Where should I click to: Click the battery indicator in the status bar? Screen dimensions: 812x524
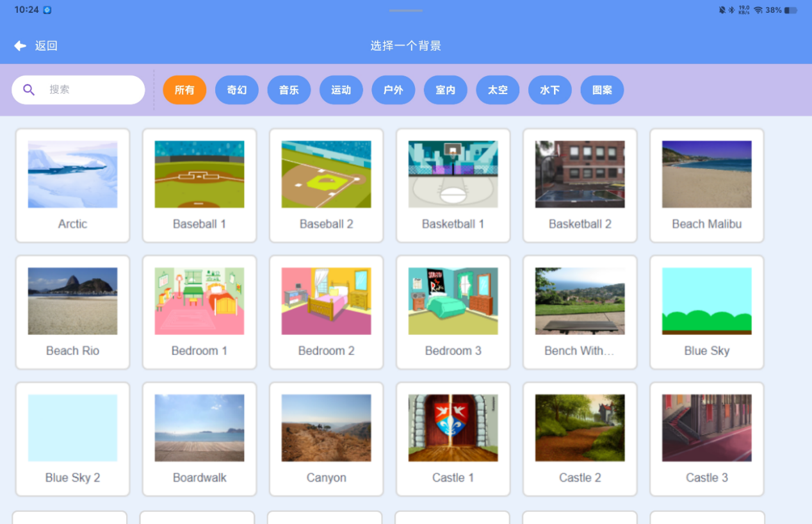click(792, 10)
